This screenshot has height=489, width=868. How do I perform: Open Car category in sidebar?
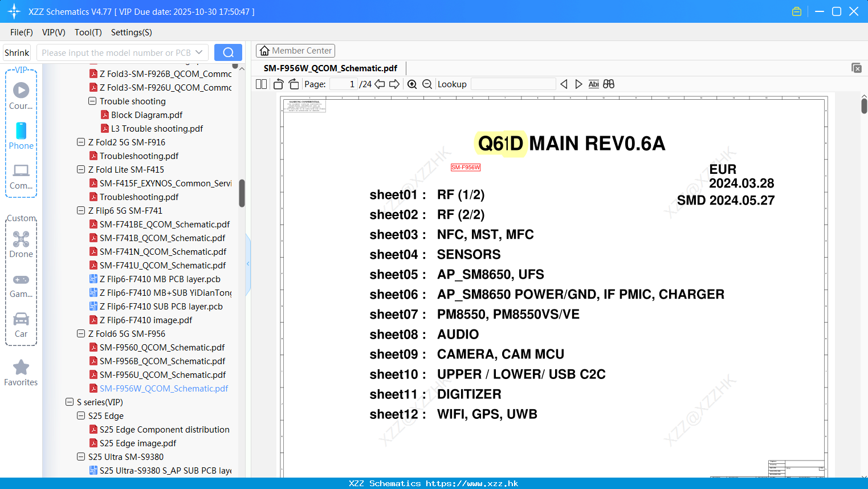coord(21,325)
